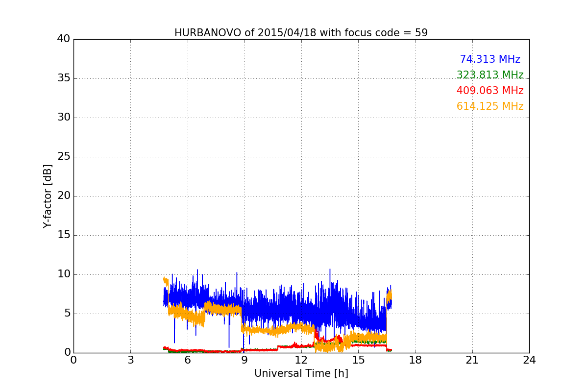This screenshot has width=588, height=392.
Task: Click y-axis tick label 35
Action: tap(64, 78)
